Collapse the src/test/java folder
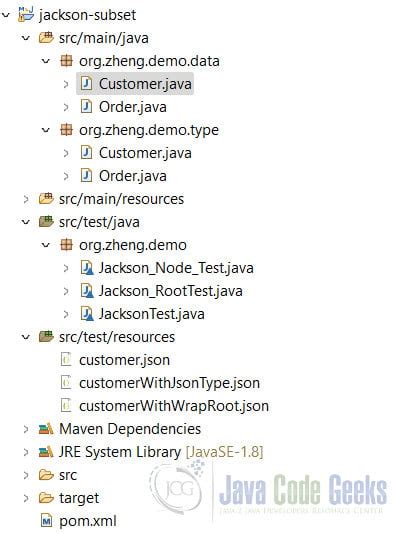Viewport: 394px width, 534px height. [x=26, y=222]
